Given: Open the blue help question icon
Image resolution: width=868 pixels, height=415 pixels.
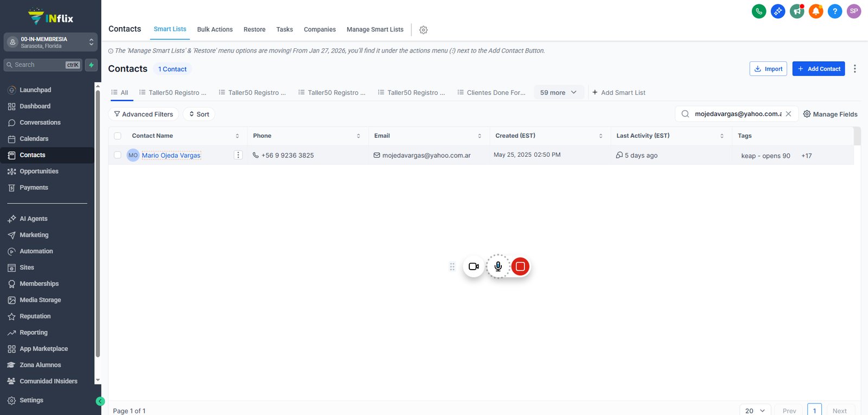Looking at the screenshot, I should 835,11.
